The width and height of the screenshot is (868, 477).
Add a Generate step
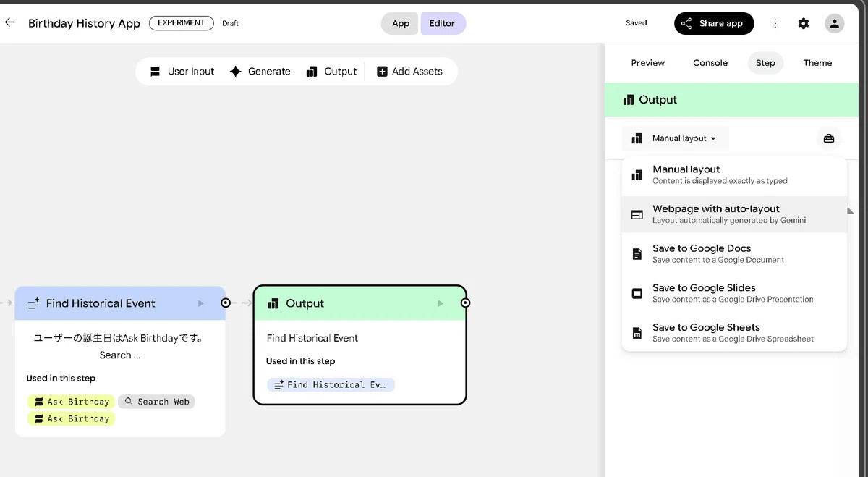260,72
